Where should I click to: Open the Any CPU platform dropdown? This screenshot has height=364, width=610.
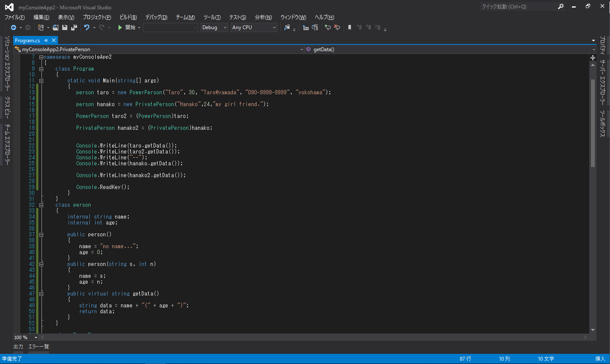pos(254,27)
